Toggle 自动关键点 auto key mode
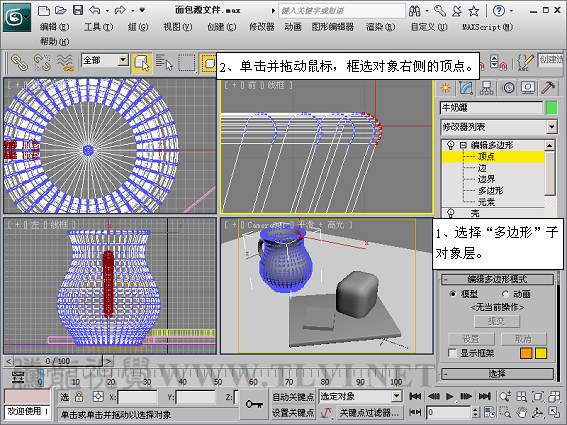This screenshot has height=425, width=567. click(293, 397)
